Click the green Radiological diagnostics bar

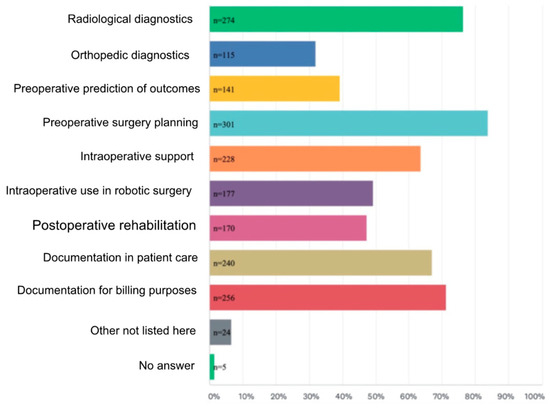point(336,19)
